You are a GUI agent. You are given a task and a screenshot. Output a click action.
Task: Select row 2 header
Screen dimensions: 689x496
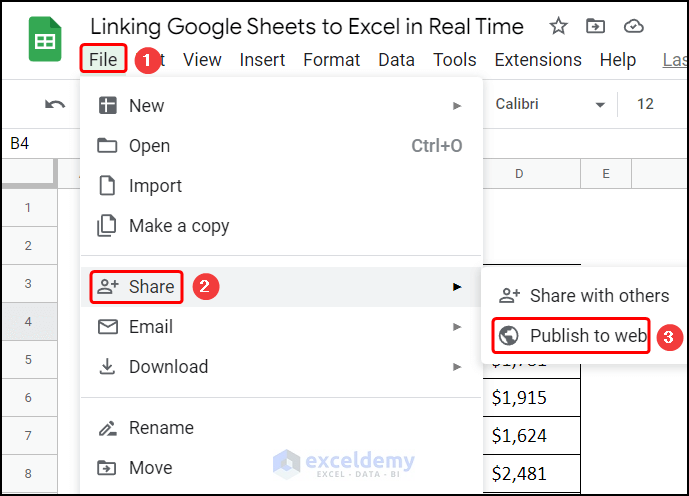point(29,246)
